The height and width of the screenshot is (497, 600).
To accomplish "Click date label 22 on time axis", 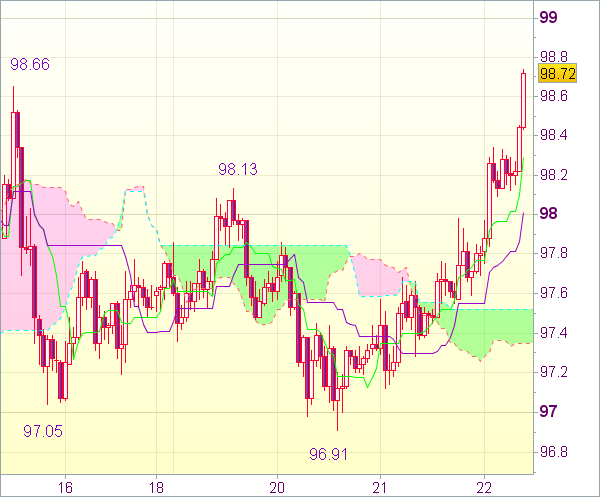I will pyautogui.click(x=484, y=488).
